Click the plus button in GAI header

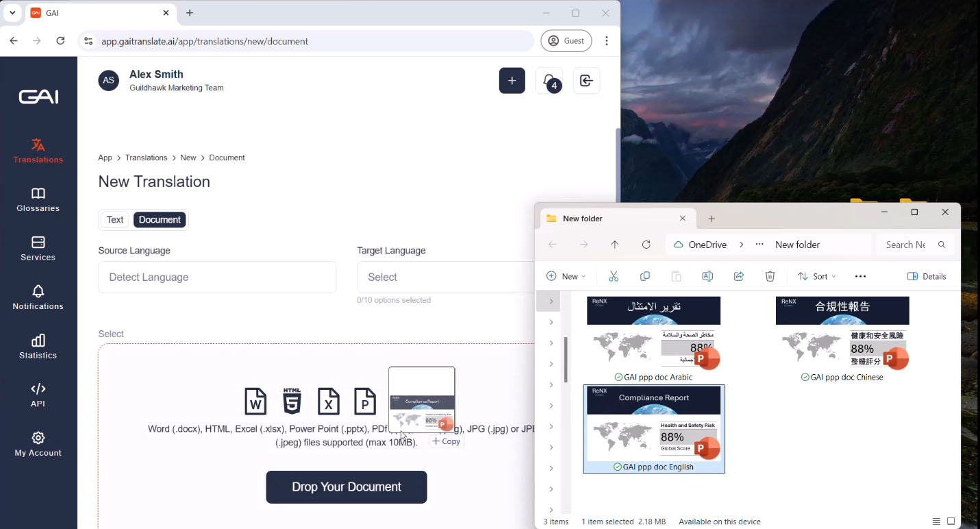click(512, 81)
